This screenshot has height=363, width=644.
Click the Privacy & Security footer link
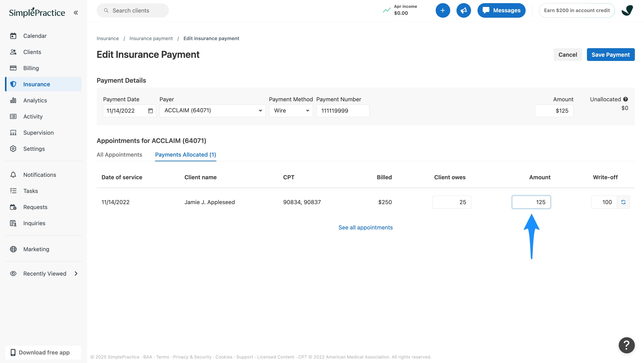(192, 357)
